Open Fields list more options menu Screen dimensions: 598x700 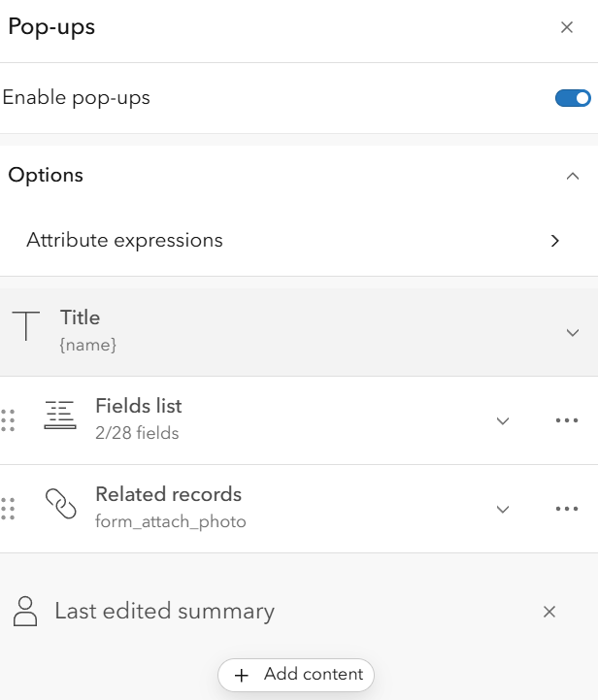(567, 420)
